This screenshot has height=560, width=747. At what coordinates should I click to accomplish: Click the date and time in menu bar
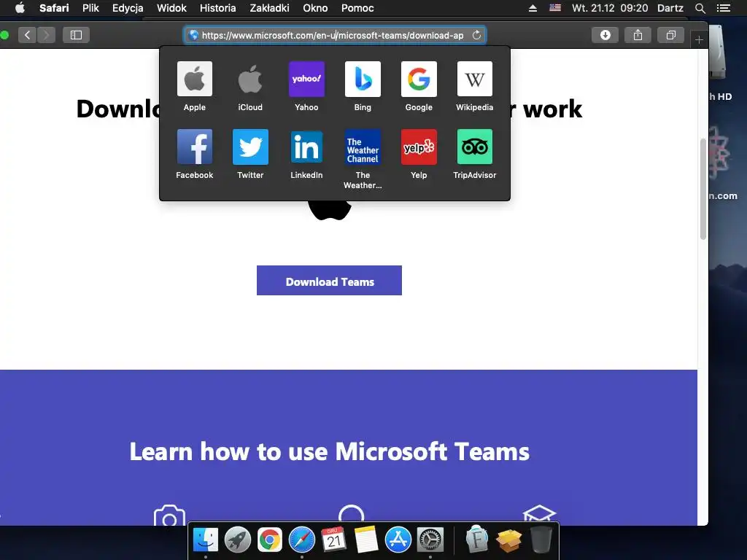[610, 8]
